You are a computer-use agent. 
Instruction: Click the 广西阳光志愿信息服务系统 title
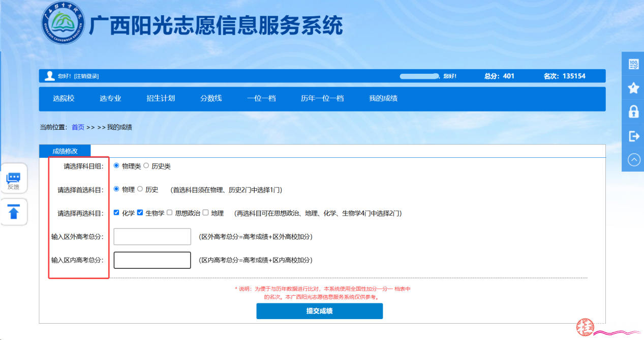(216, 25)
